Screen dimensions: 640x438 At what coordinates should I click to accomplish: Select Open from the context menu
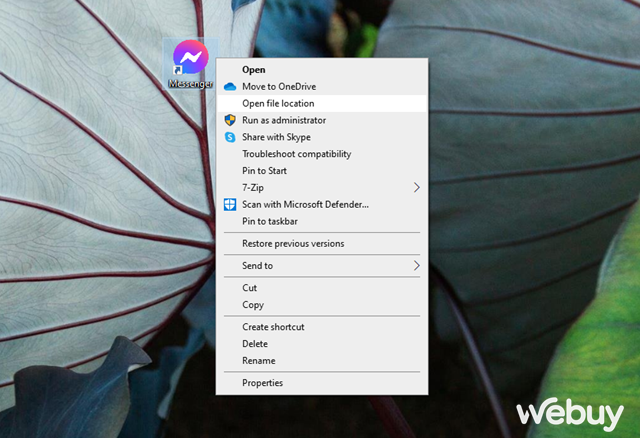pyautogui.click(x=254, y=70)
